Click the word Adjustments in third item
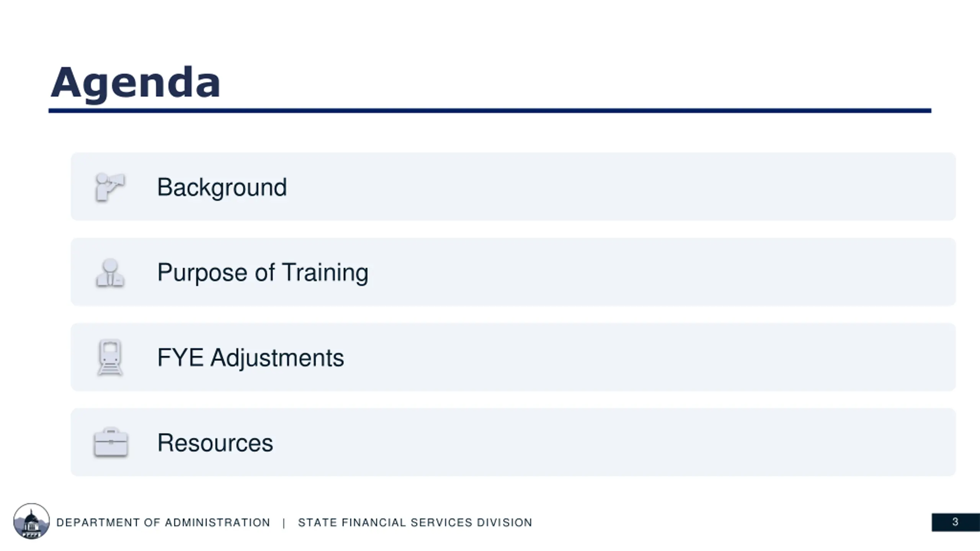980x551 pixels. click(277, 358)
